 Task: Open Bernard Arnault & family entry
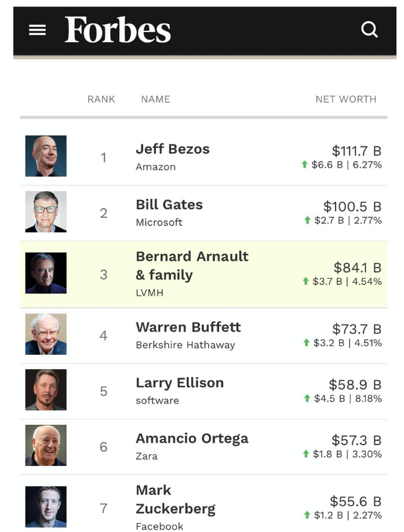click(192, 265)
